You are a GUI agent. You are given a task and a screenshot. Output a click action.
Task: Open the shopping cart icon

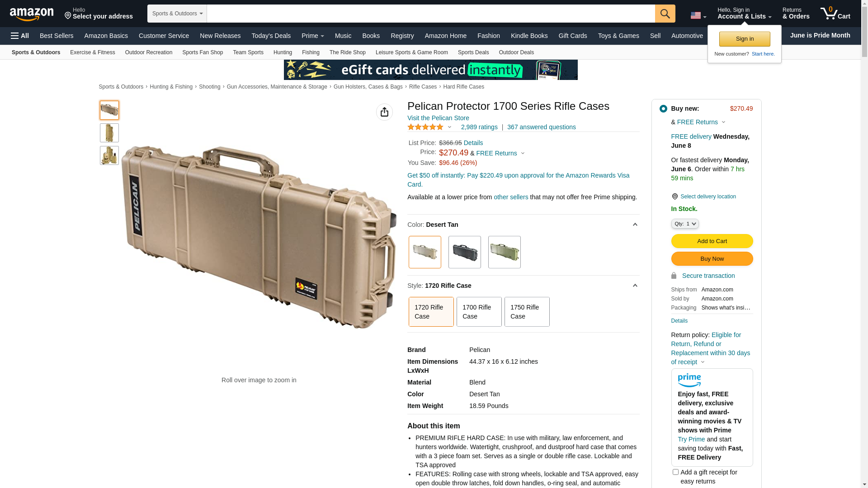[835, 14]
